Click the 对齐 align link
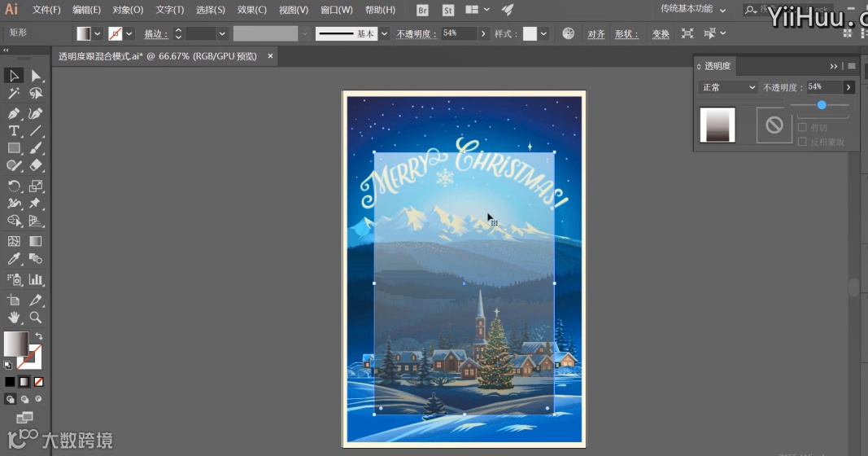Viewport: 868px width, 456px height. click(x=596, y=34)
